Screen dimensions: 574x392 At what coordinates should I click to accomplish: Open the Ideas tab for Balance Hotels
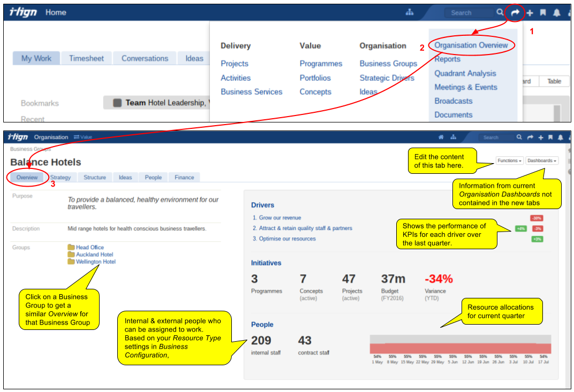pyautogui.click(x=125, y=178)
